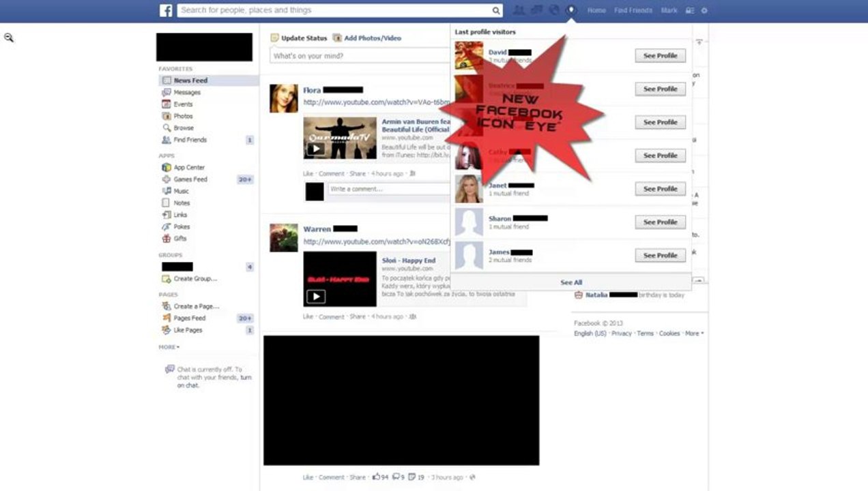
Task: Click the App Center cube icon
Action: [x=167, y=167]
